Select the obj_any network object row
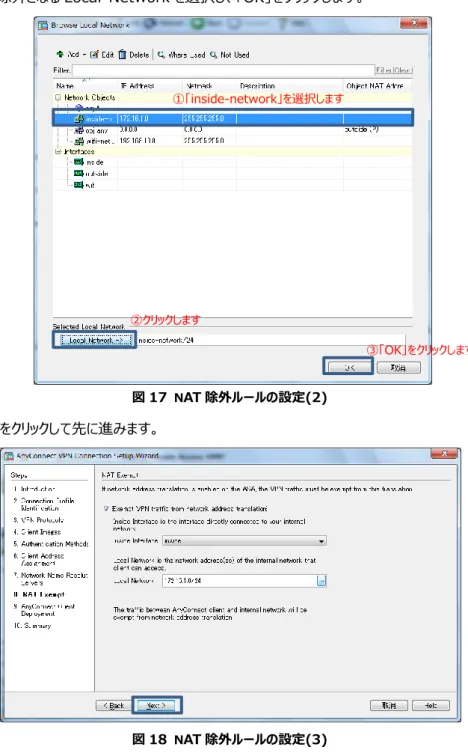This screenshot has height=753, width=468. (232, 130)
